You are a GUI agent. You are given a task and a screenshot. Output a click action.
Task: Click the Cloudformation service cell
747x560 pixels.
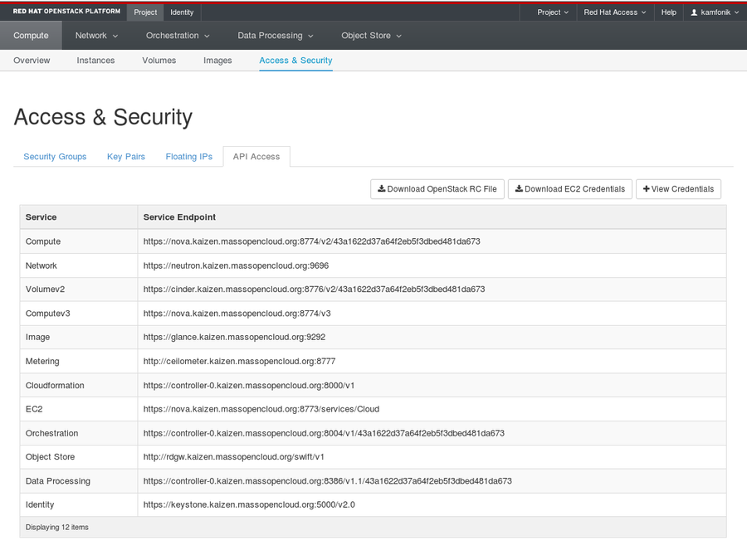coord(79,385)
